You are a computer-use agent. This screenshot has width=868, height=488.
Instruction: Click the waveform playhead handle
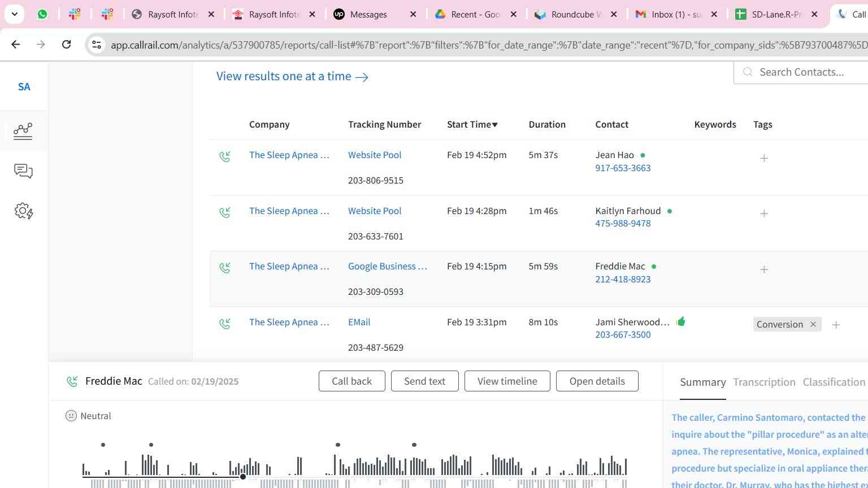pyautogui.click(x=243, y=477)
